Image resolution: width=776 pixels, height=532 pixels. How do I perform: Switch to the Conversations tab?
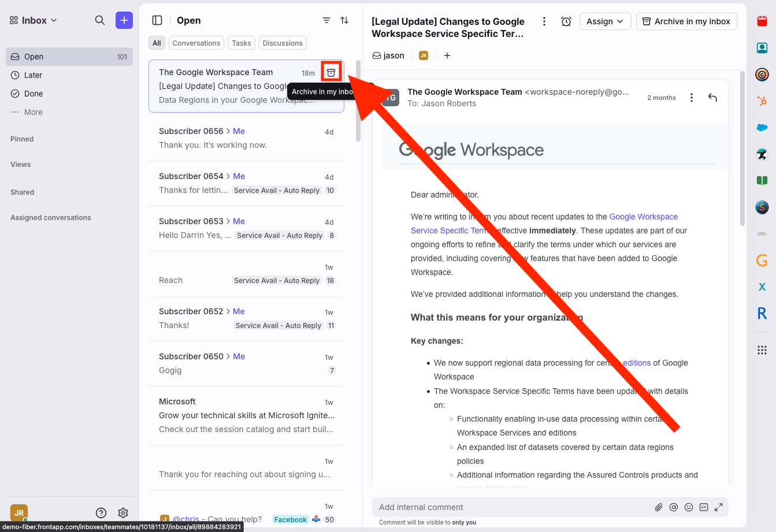point(196,43)
